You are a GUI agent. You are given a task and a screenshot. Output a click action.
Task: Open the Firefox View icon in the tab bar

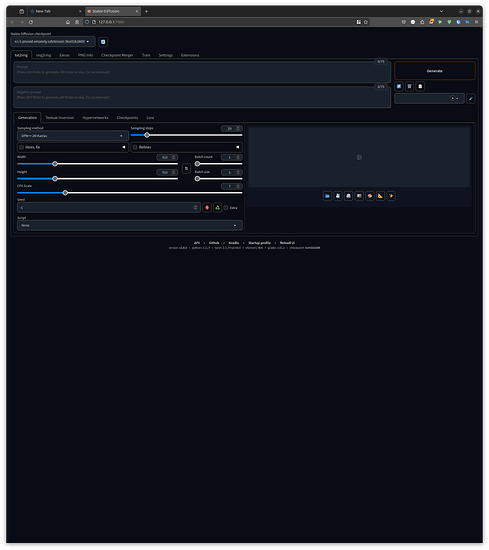point(21,11)
